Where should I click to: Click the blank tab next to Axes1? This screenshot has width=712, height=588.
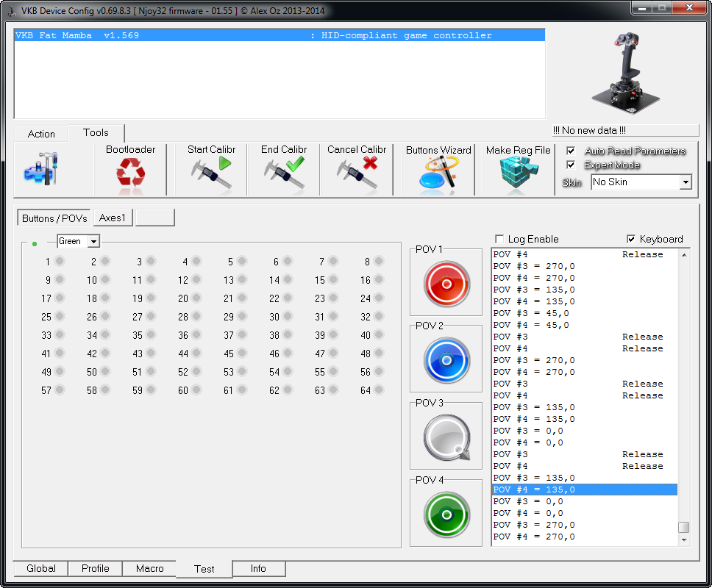tap(155, 218)
